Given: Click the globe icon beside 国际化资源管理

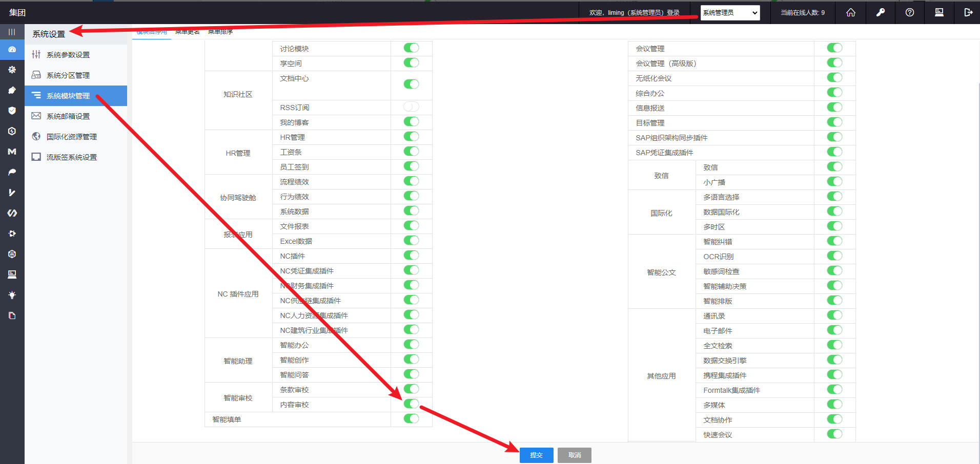Looking at the screenshot, I should pyautogui.click(x=36, y=136).
